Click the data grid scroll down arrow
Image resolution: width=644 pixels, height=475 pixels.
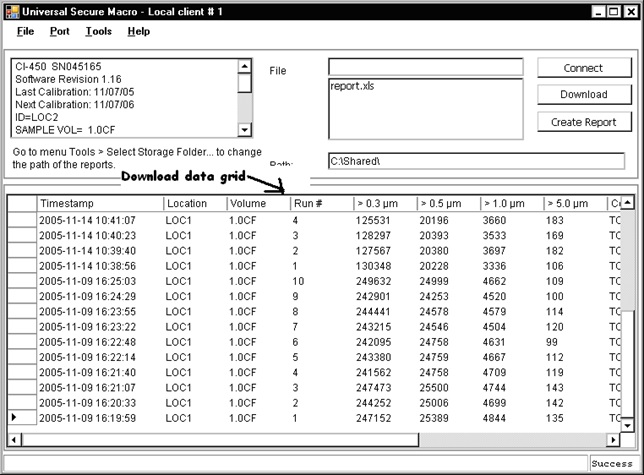click(x=627, y=425)
